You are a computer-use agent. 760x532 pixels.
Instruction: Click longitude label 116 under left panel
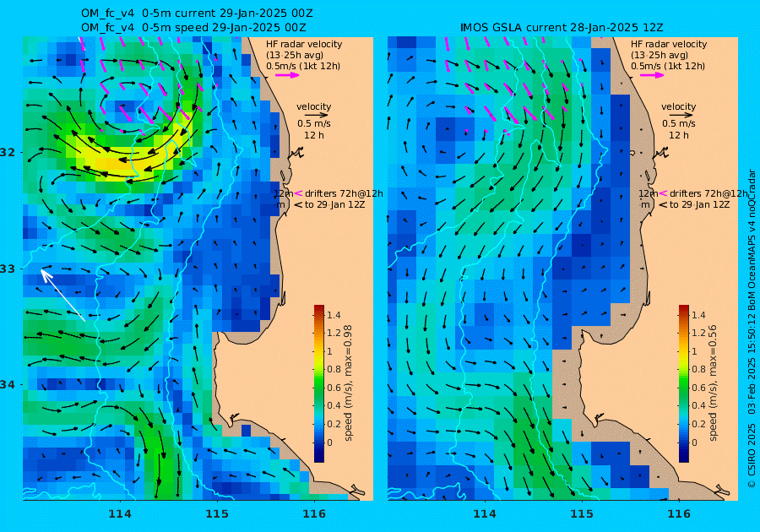coord(314,513)
